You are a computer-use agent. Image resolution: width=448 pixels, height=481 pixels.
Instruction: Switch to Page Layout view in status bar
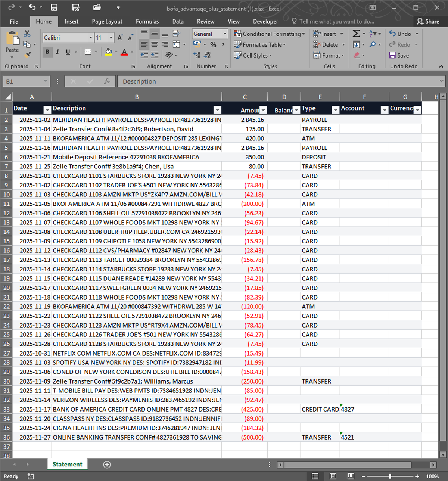[x=333, y=476]
